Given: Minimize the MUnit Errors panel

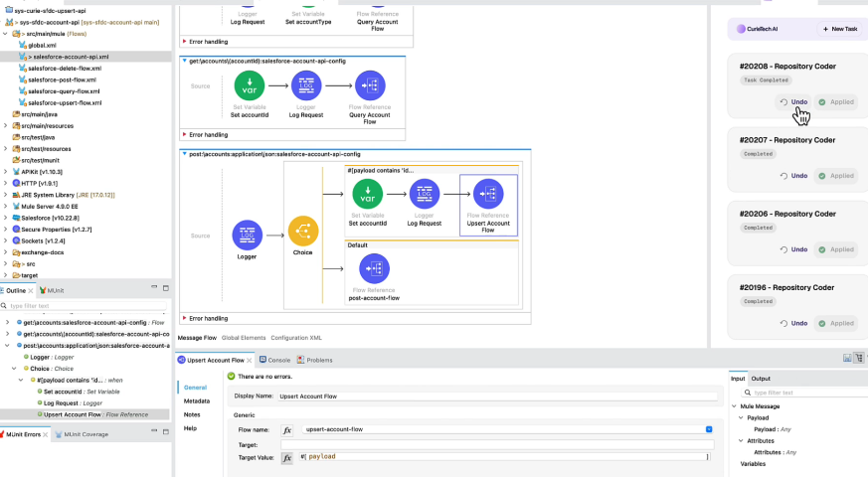Looking at the screenshot, I should 154,431.
